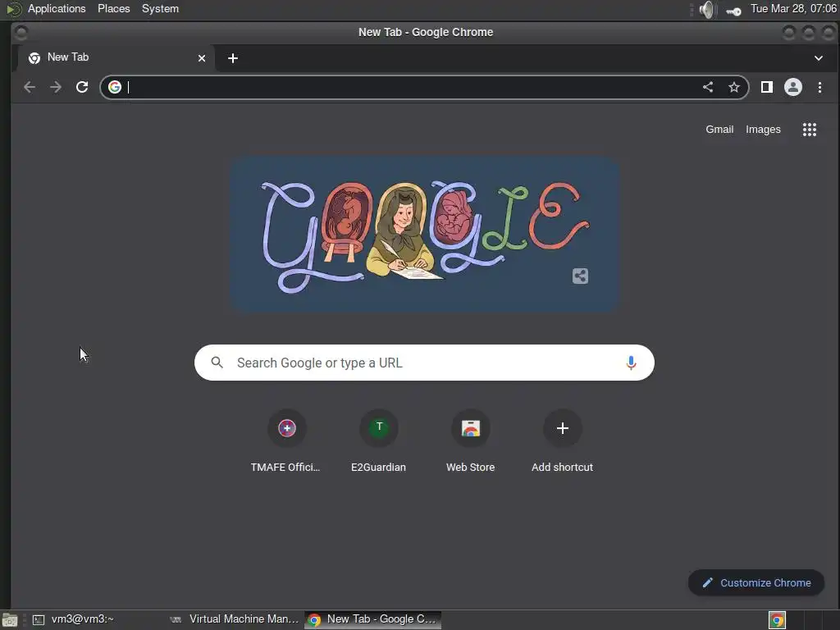Open Chrome's three-dot menu
Image resolution: width=840 pixels, height=630 pixels.
tap(819, 87)
